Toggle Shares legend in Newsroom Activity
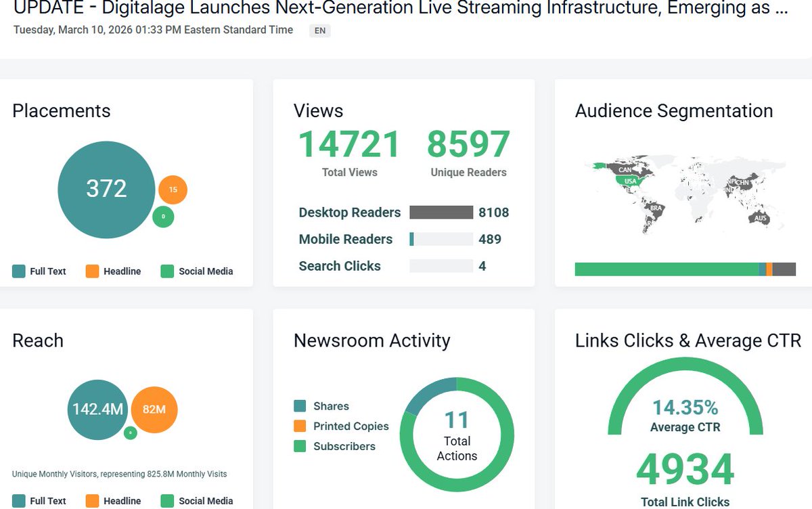This screenshot has width=812, height=509. tap(321, 406)
